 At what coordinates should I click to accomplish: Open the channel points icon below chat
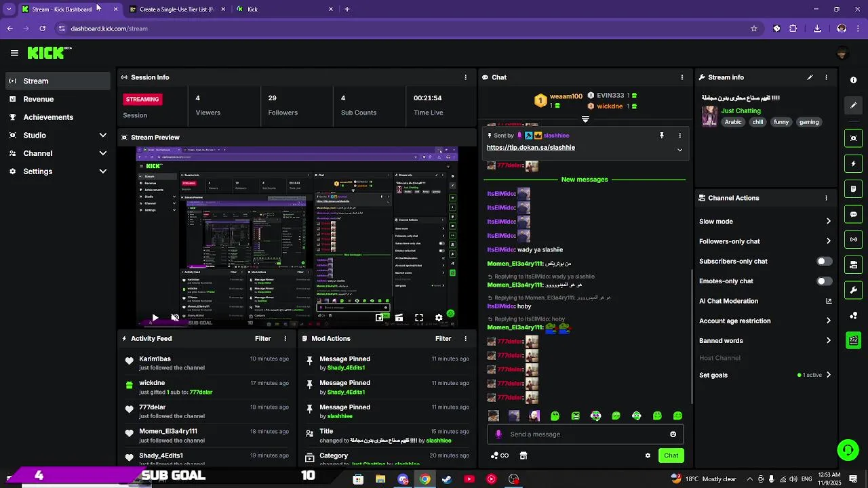tap(499, 455)
